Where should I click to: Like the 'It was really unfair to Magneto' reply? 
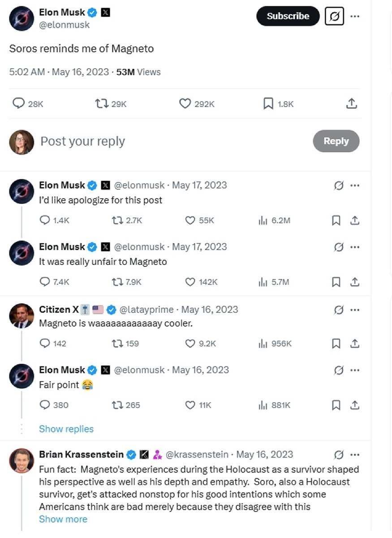(x=190, y=282)
